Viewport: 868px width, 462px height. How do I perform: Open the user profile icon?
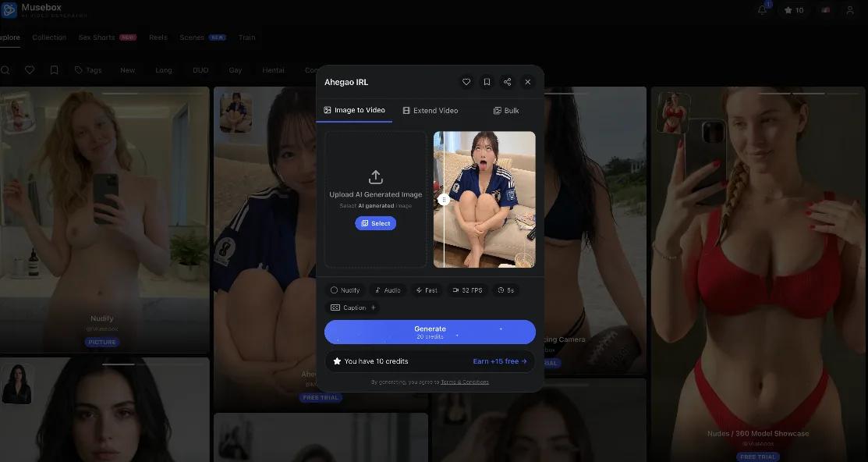(x=850, y=10)
